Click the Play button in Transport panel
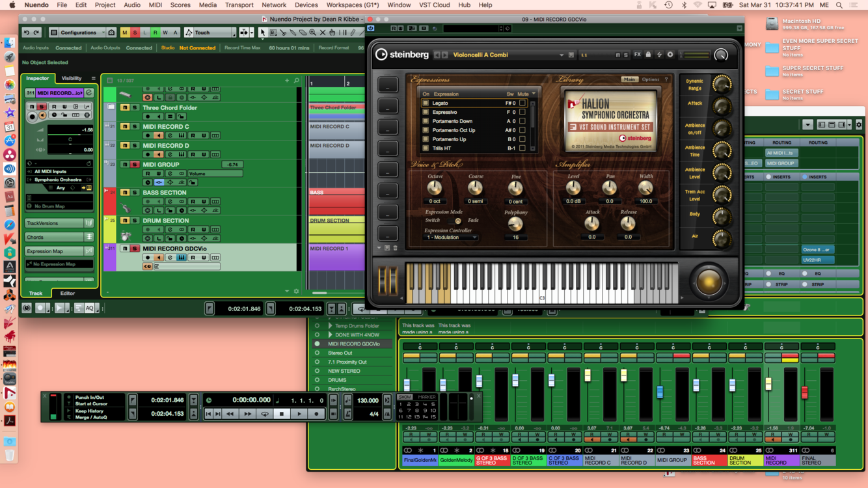 (299, 414)
